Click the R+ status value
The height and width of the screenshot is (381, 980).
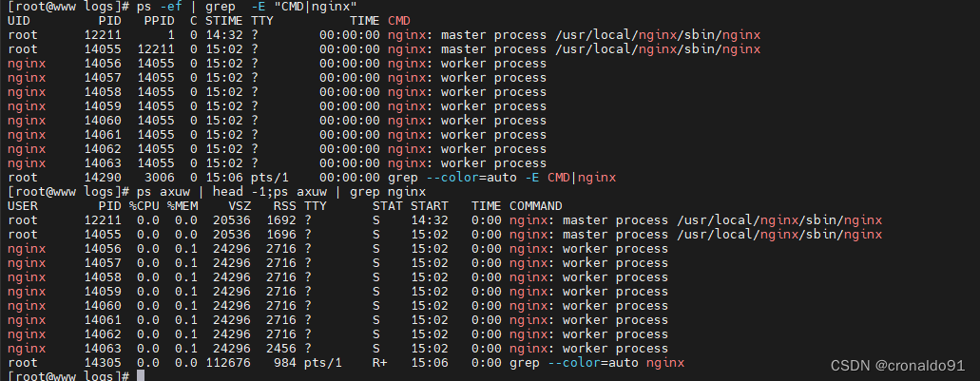coord(380,362)
